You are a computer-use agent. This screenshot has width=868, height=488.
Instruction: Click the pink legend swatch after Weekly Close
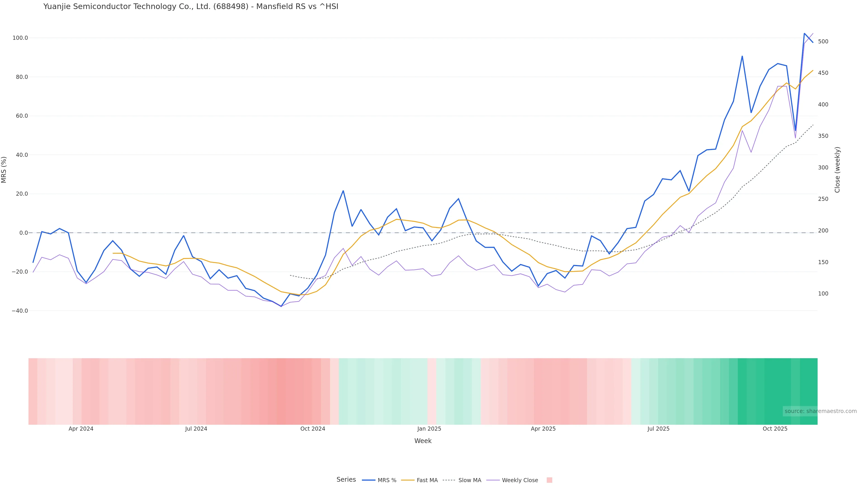tap(549, 480)
